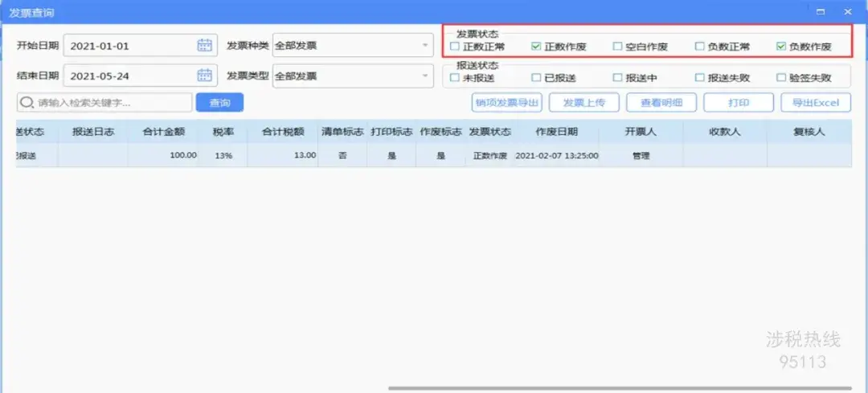Click the 结束日期 field showing 2021-05-24
This screenshot has height=393, width=868.
[x=140, y=76]
